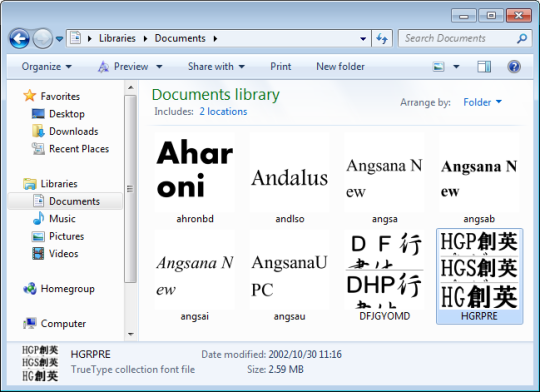Create a New folder
Screen dimensions: 540x392
[340, 66]
